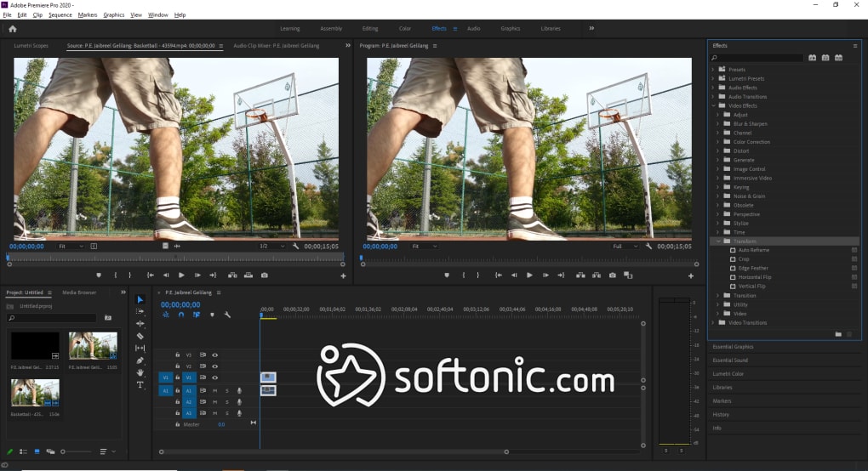Viewport: 868px width, 471px height.
Task: Open Program playback resolution Full dropdown
Action: click(625, 246)
